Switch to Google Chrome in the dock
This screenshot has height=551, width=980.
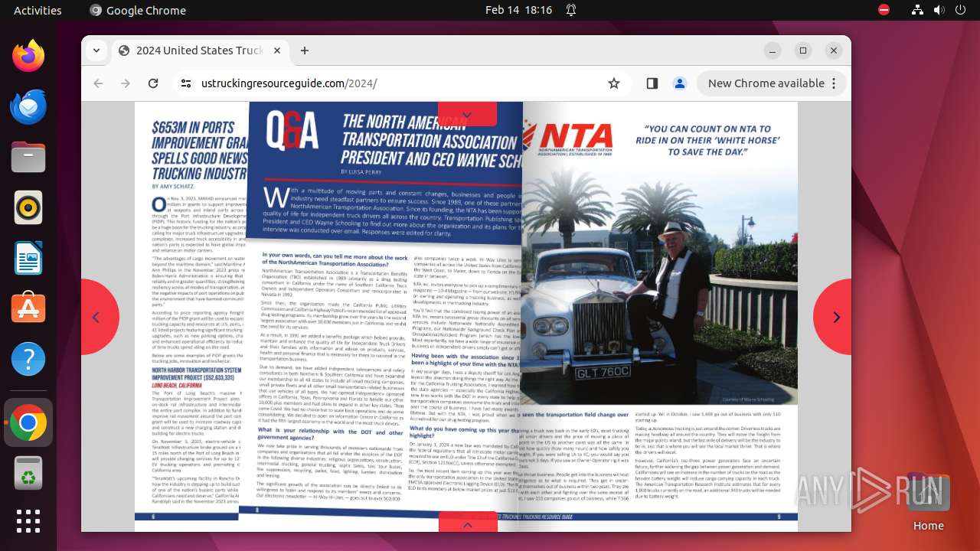point(28,422)
